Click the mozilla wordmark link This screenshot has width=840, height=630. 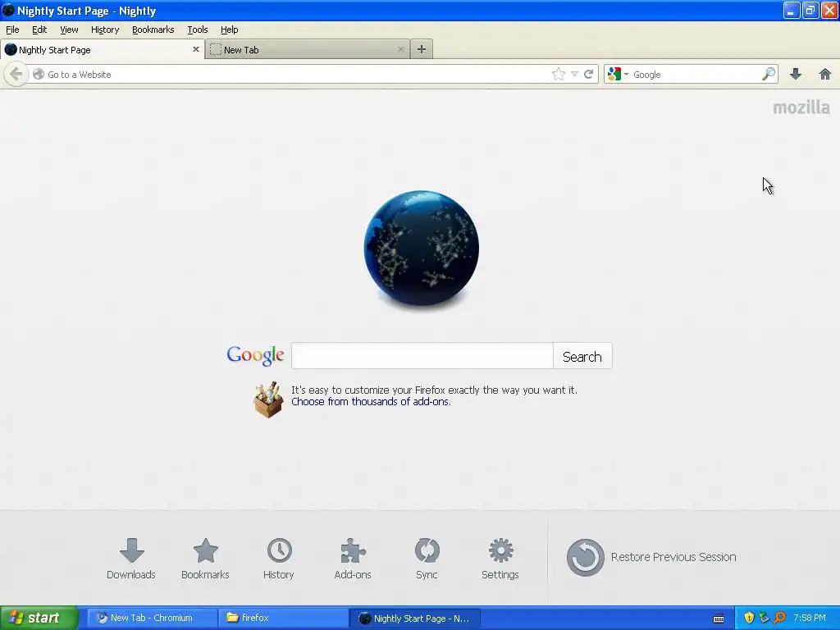pyautogui.click(x=801, y=107)
